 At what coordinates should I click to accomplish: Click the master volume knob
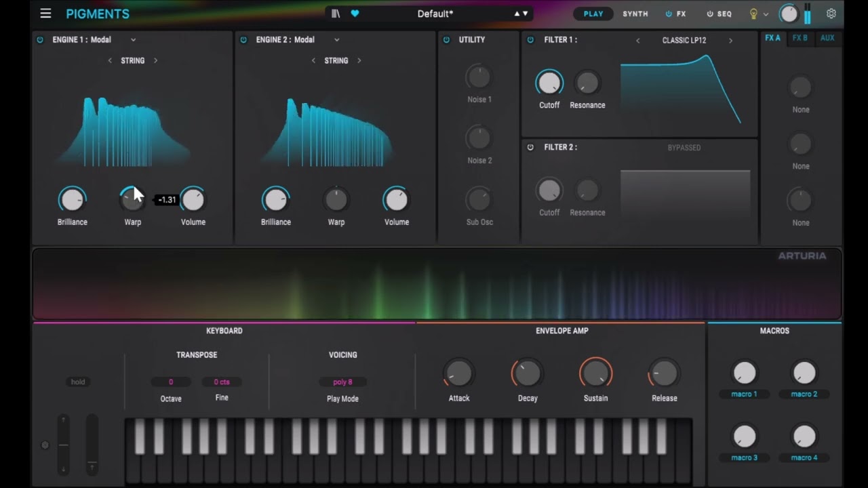pyautogui.click(x=789, y=14)
